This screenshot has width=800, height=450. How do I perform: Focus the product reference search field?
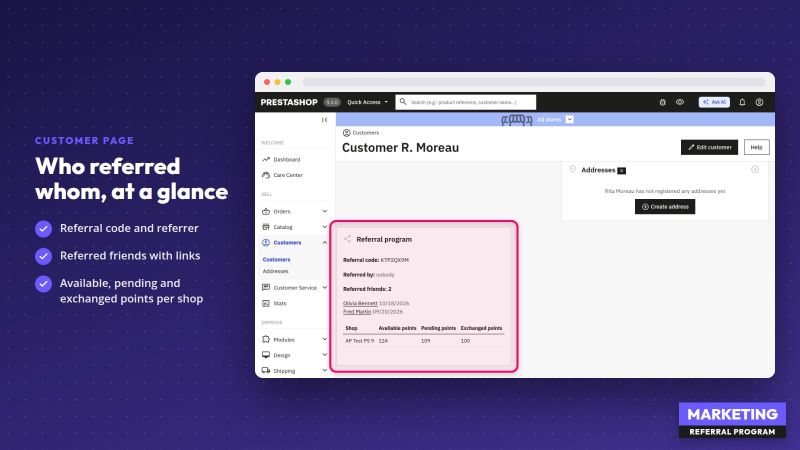point(465,102)
